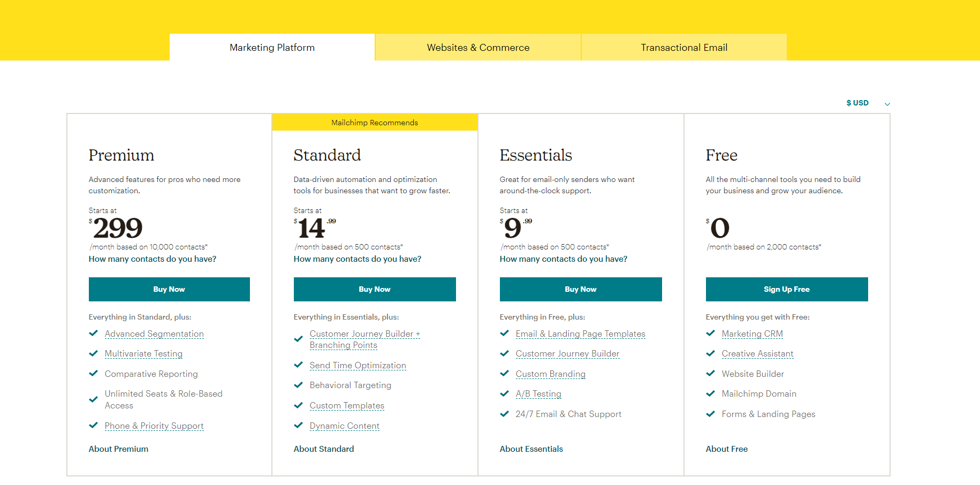Click checkmark beside Essentials' Customer Journey Builder
Viewport: 980px width, 485px height.
(504, 353)
